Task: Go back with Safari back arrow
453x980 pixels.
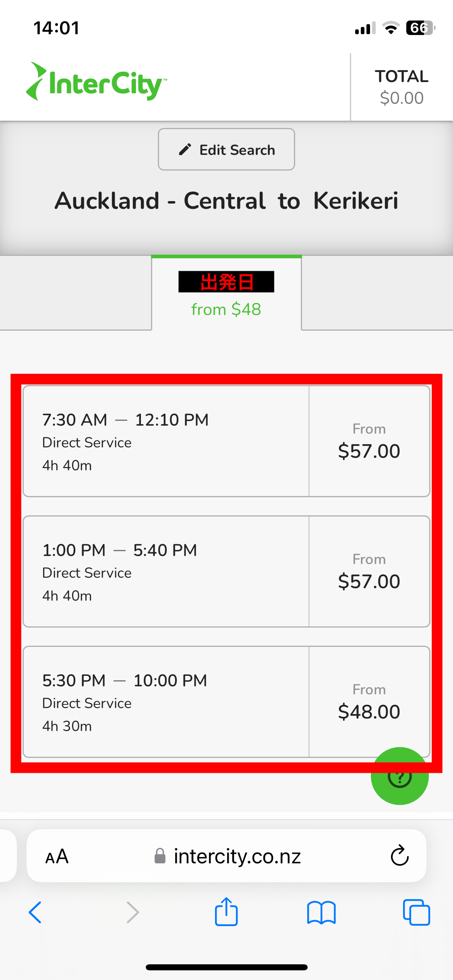Action: tap(35, 912)
